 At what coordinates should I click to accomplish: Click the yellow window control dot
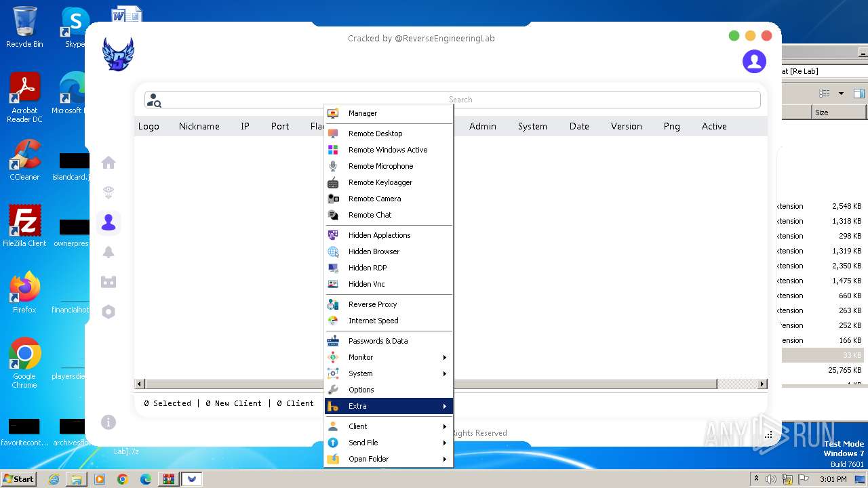click(750, 36)
